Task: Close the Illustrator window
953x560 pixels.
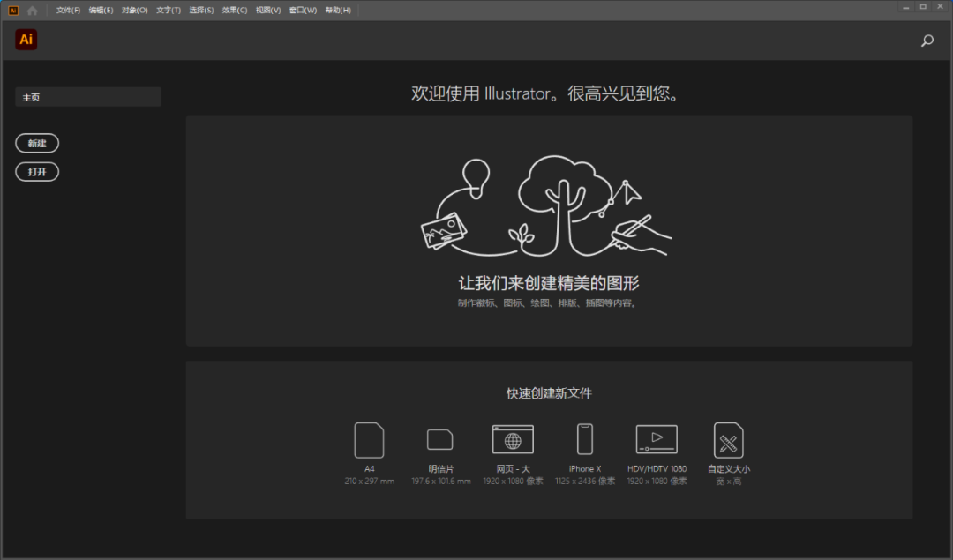Action: [940, 7]
